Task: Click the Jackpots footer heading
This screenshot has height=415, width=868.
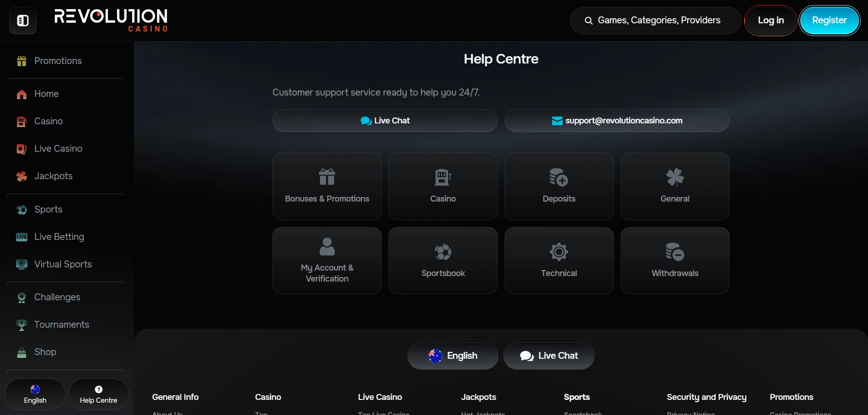Action: pyautogui.click(x=479, y=397)
